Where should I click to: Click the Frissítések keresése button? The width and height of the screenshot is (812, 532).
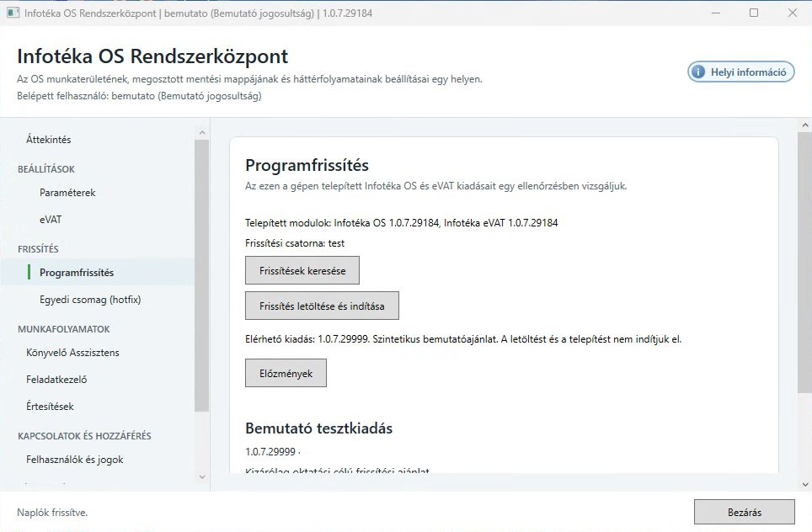pyautogui.click(x=302, y=270)
